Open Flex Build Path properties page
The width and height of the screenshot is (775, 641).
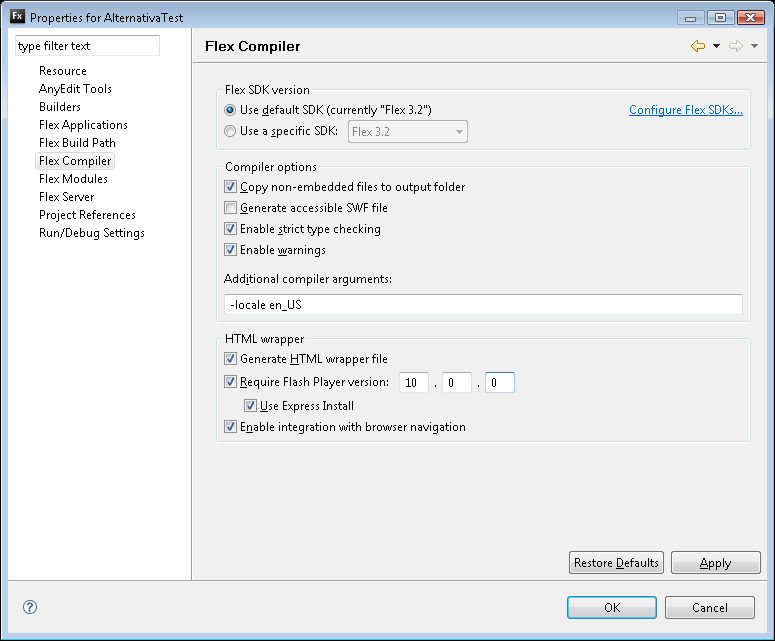coord(77,143)
